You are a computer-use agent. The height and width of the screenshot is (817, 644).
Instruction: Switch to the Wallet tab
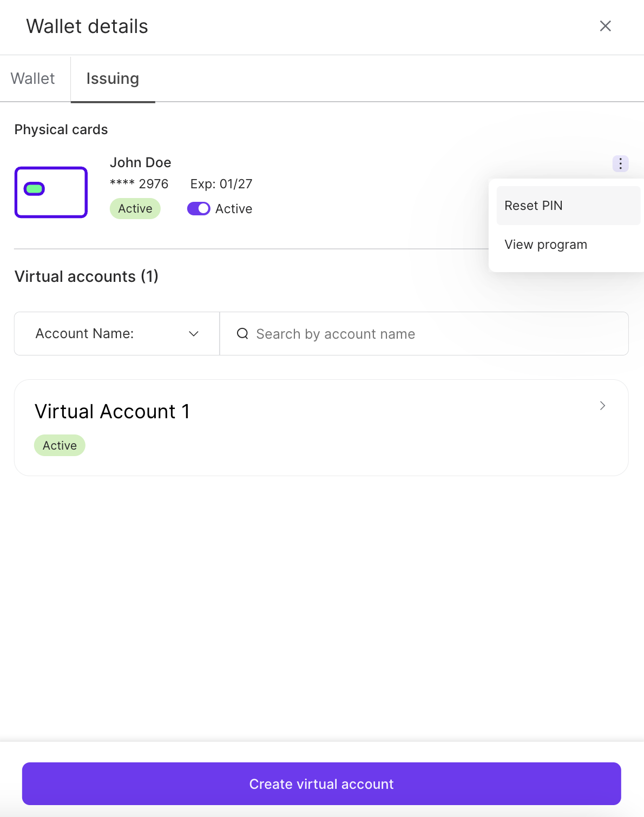[x=33, y=78]
